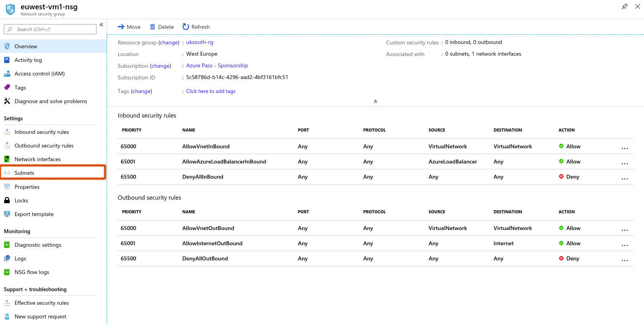644x325 pixels.
Task: Click the Access control (IAM) icon
Action: tap(7, 74)
